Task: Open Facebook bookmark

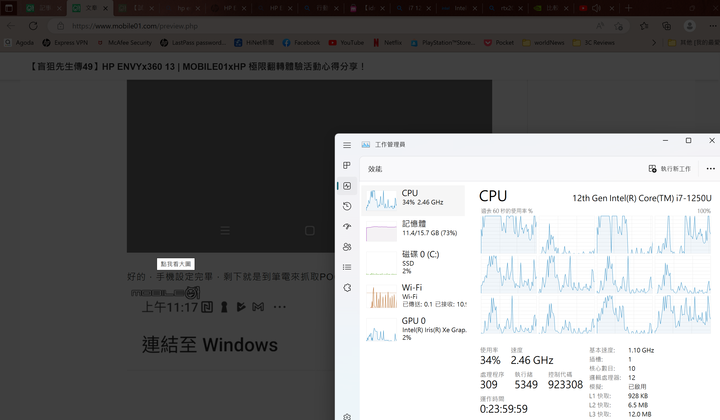Action: click(301, 43)
